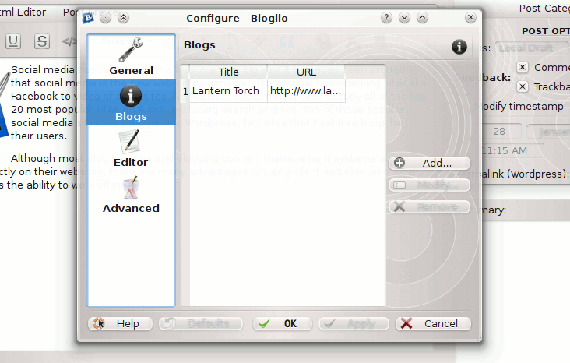Click the Html Editor tab in main window

(23, 12)
